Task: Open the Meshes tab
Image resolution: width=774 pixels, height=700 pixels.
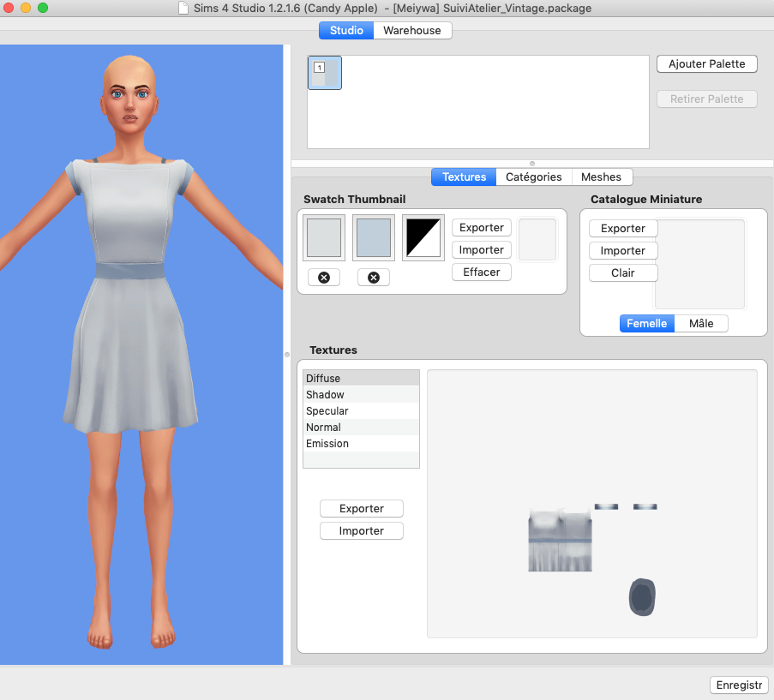Action: pyautogui.click(x=601, y=176)
